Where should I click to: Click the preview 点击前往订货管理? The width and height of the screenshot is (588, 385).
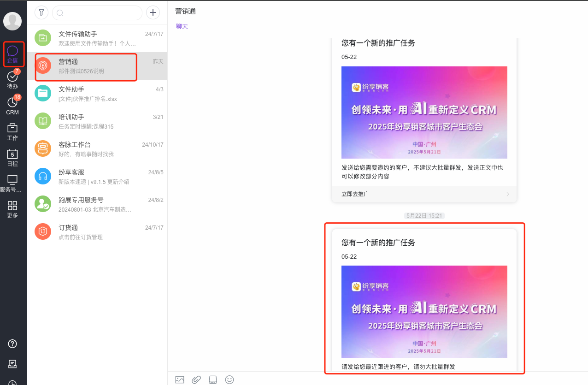click(81, 237)
